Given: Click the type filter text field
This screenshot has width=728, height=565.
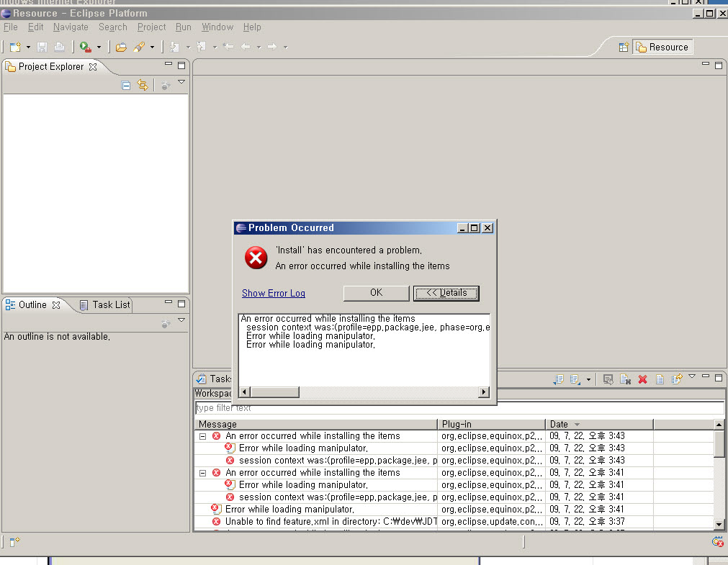Looking at the screenshot, I should tap(459, 407).
